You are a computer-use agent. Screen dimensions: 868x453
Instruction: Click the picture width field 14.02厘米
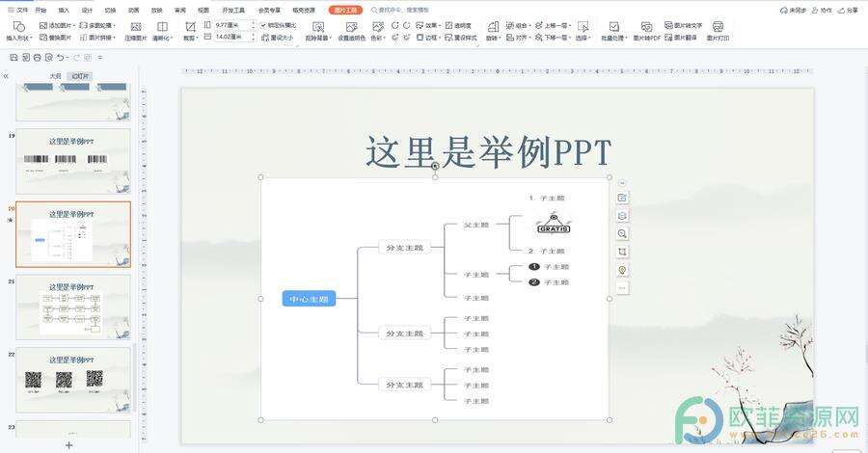click(x=232, y=37)
